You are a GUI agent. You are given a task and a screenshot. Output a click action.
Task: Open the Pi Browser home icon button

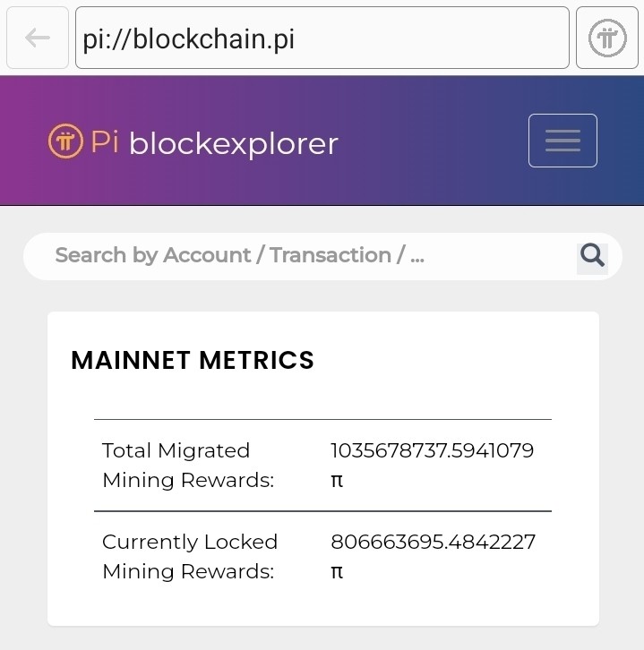[x=607, y=38]
